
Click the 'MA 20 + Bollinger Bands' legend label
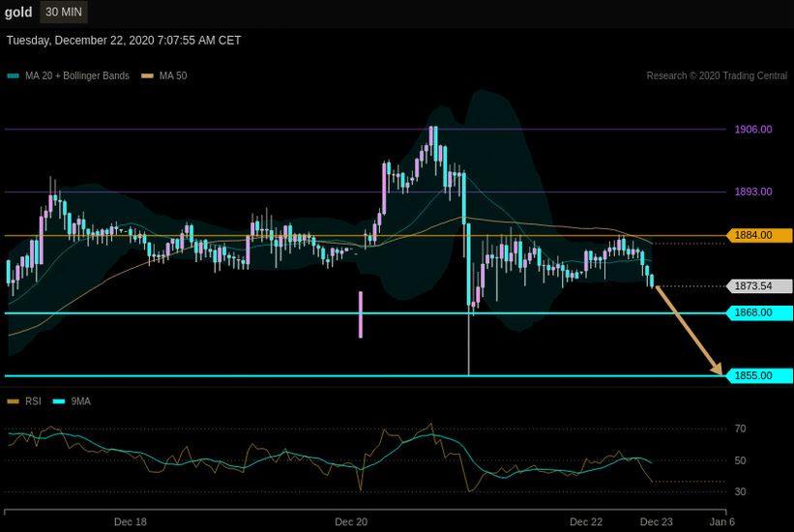(x=77, y=76)
